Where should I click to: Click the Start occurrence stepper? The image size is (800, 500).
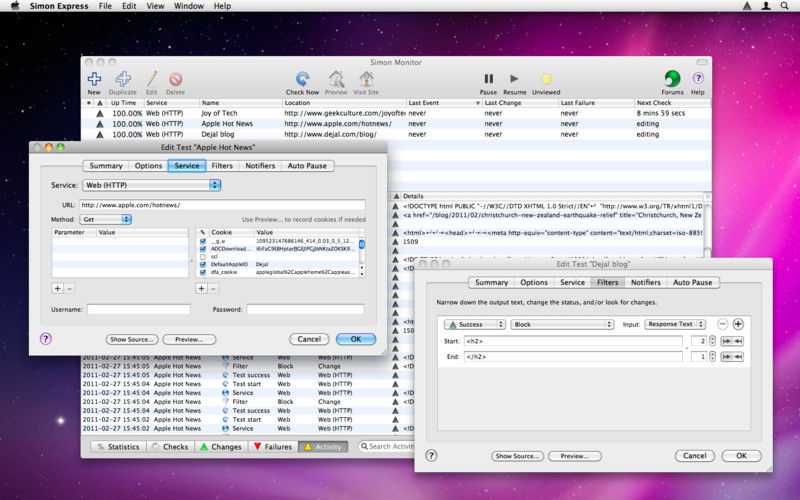point(712,341)
